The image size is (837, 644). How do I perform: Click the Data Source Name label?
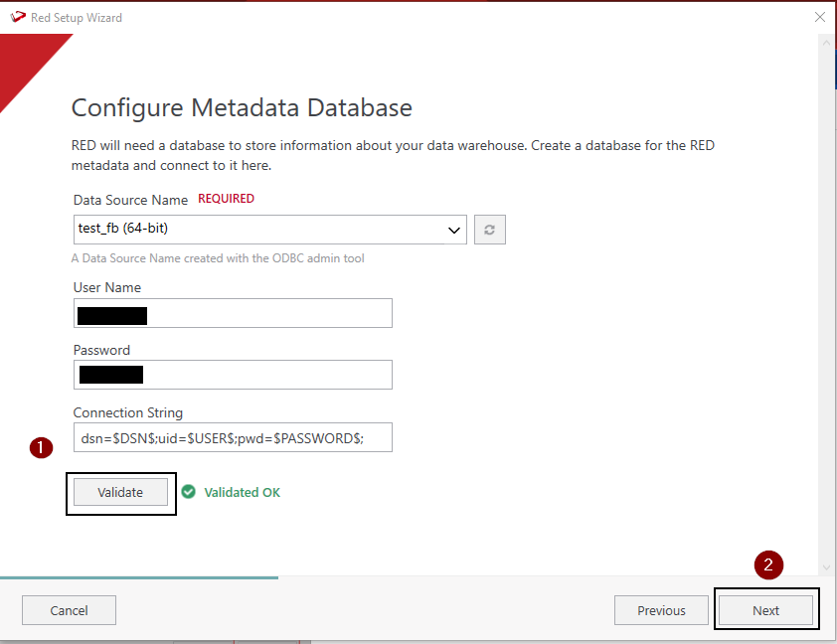(131, 200)
